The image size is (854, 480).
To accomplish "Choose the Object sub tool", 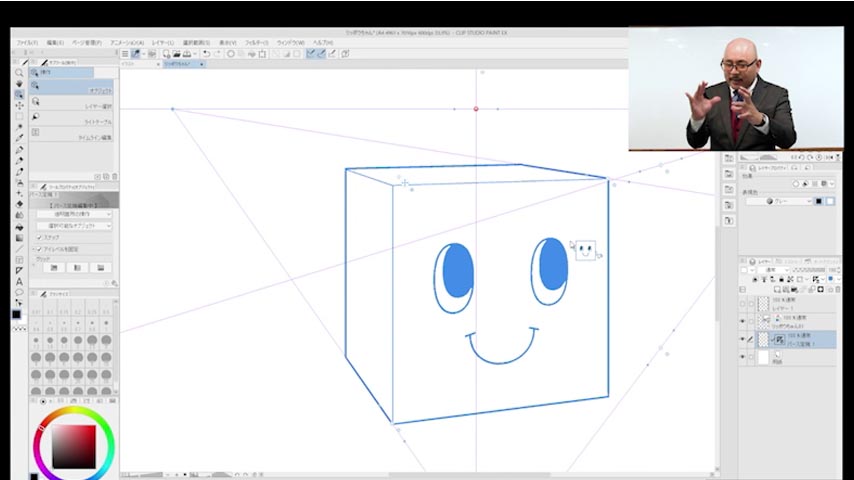I will (71, 87).
